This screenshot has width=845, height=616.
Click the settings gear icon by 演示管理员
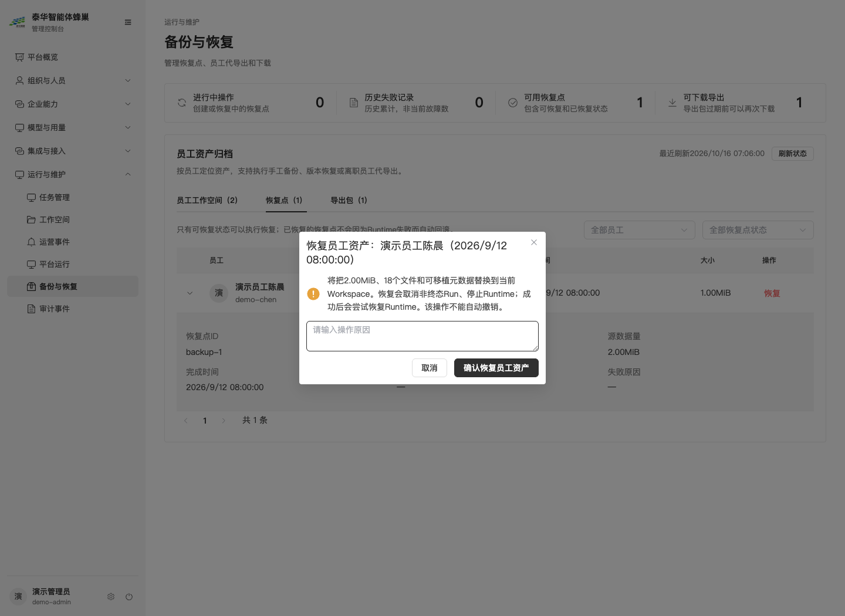coord(111,597)
